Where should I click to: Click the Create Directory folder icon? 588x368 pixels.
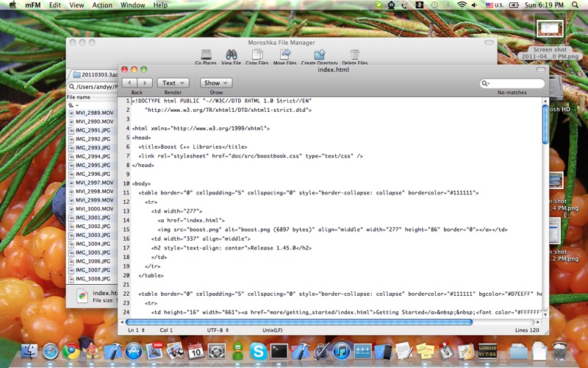[x=319, y=55]
